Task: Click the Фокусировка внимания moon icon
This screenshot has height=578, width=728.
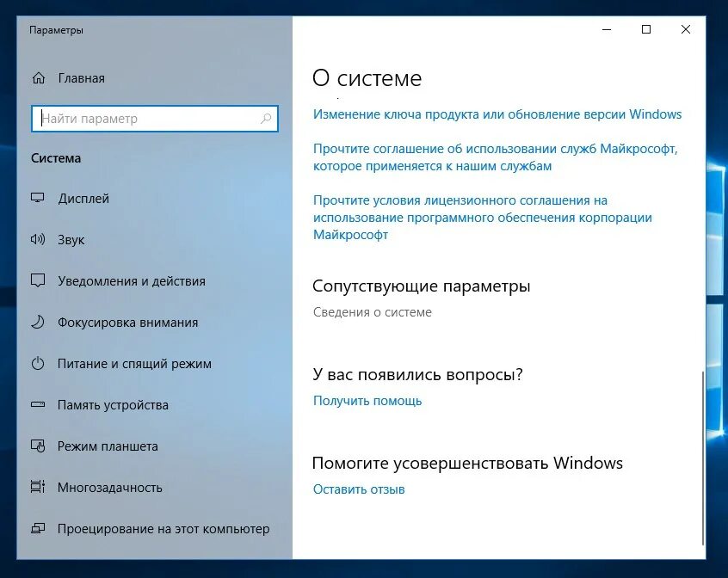Action: pyautogui.click(x=38, y=322)
